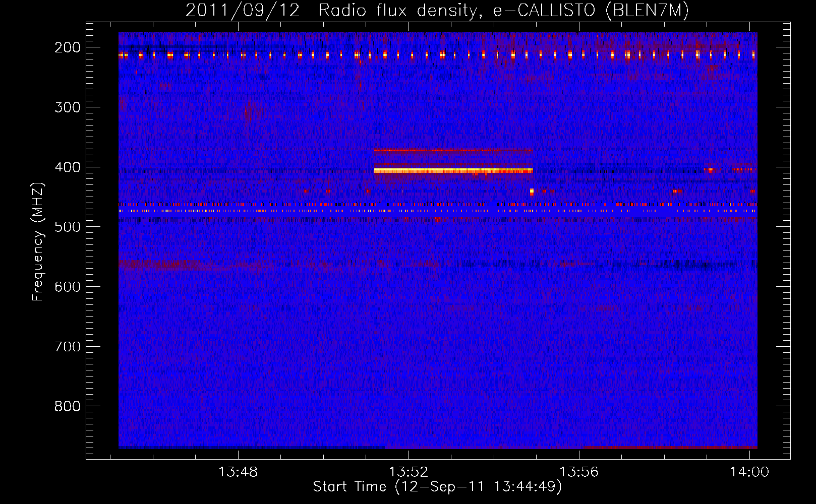Click the 13:52 time axis label

point(409,472)
